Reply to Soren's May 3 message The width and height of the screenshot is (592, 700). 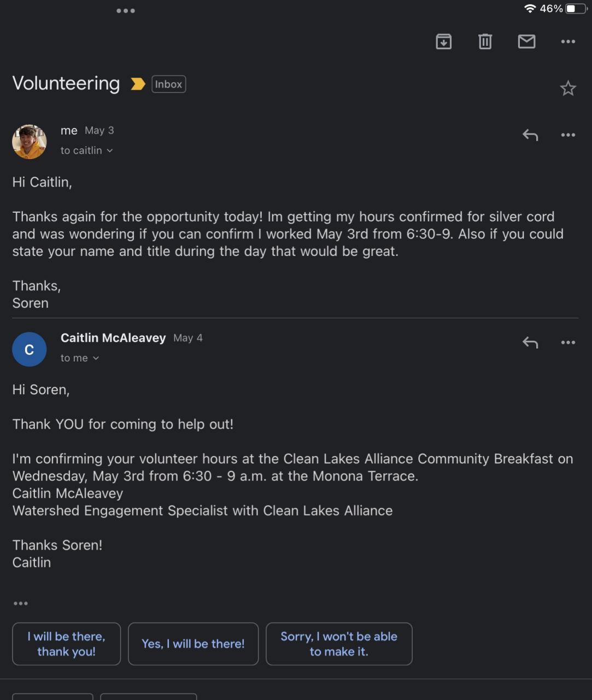tap(530, 135)
